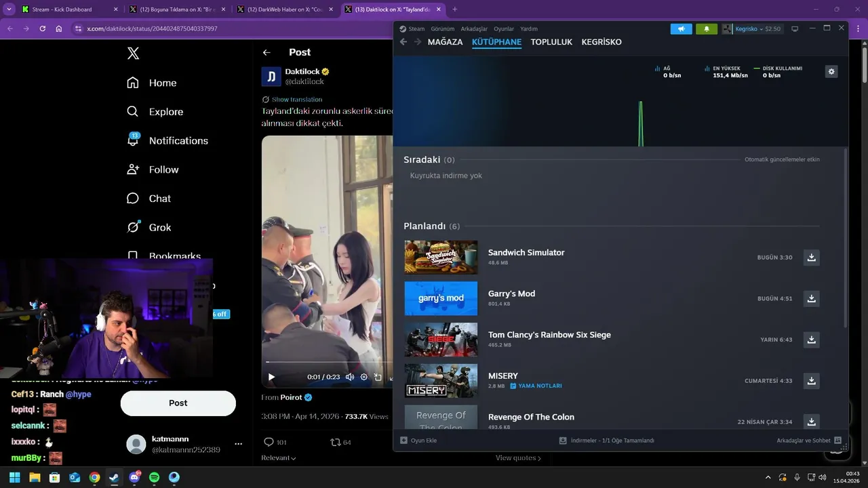868x488 pixels.
Task: Open Steam Big Picture monitor icon
Action: click(795, 29)
